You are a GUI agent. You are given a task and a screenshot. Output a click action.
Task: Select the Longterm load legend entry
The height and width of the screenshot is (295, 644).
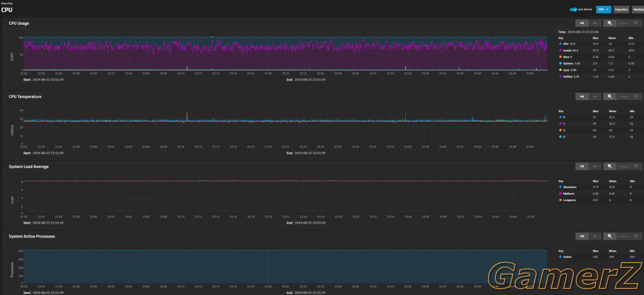(x=568, y=200)
